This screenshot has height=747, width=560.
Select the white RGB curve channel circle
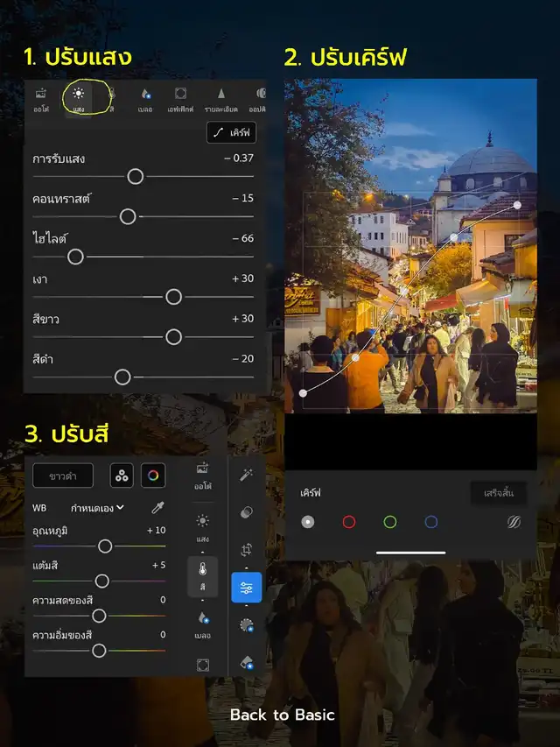coord(307,522)
